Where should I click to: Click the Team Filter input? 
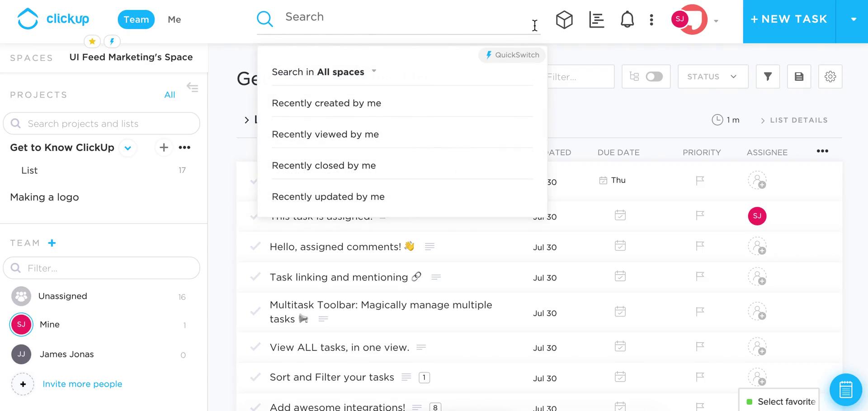(102, 268)
